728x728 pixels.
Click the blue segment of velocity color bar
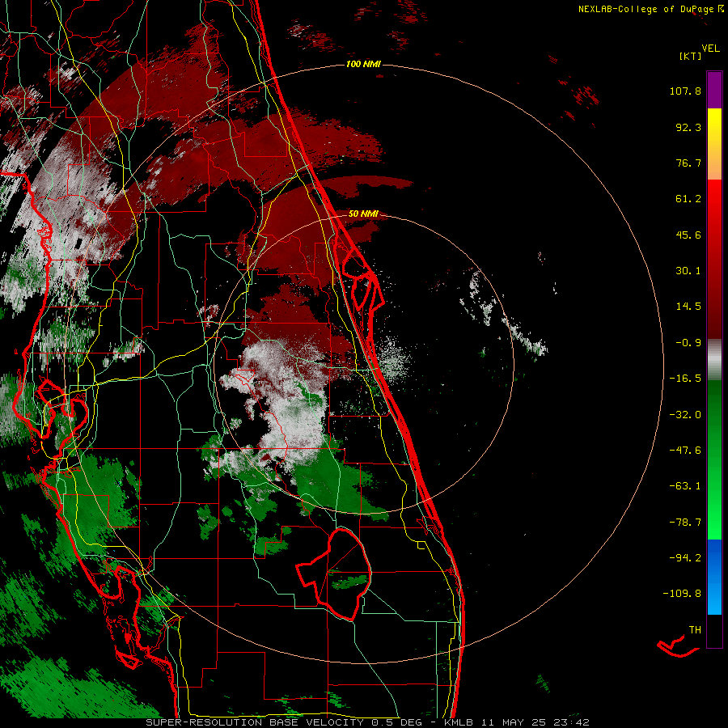[x=714, y=577]
